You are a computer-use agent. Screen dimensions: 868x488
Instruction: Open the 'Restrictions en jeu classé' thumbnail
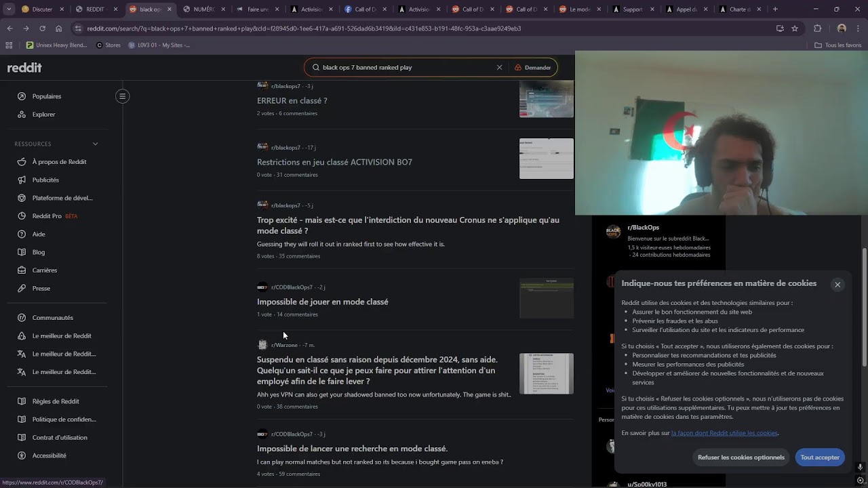coord(547,159)
